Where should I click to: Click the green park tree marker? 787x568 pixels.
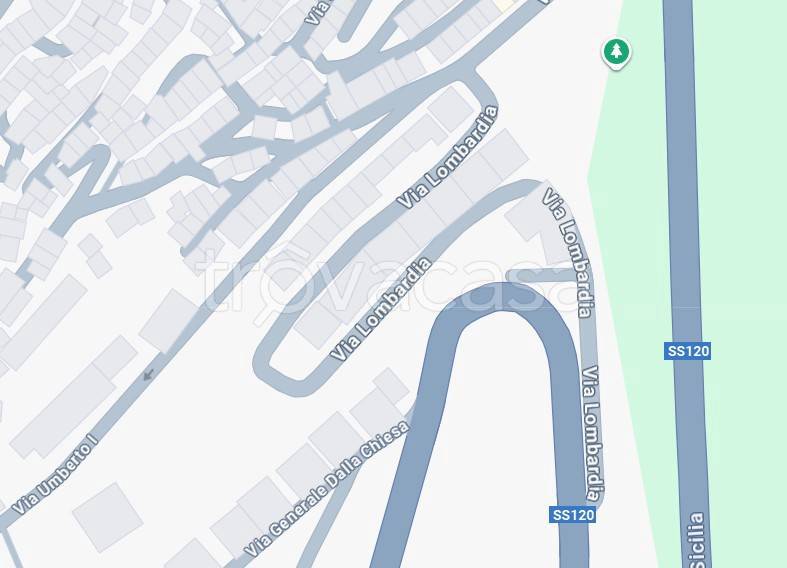pos(616,53)
